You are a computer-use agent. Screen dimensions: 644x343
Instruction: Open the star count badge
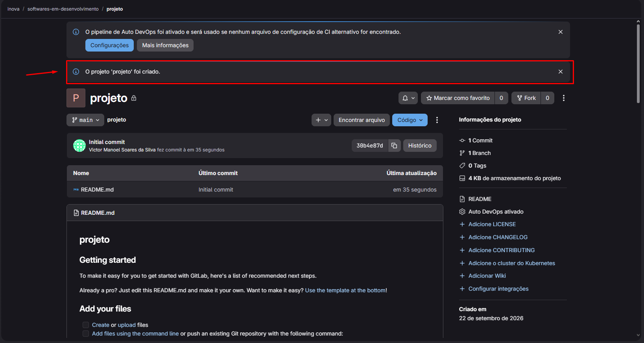coord(501,98)
